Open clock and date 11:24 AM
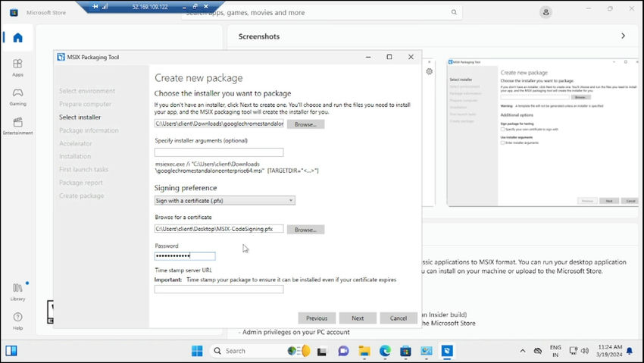The height and width of the screenshot is (363, 644). tap(609, 351)
